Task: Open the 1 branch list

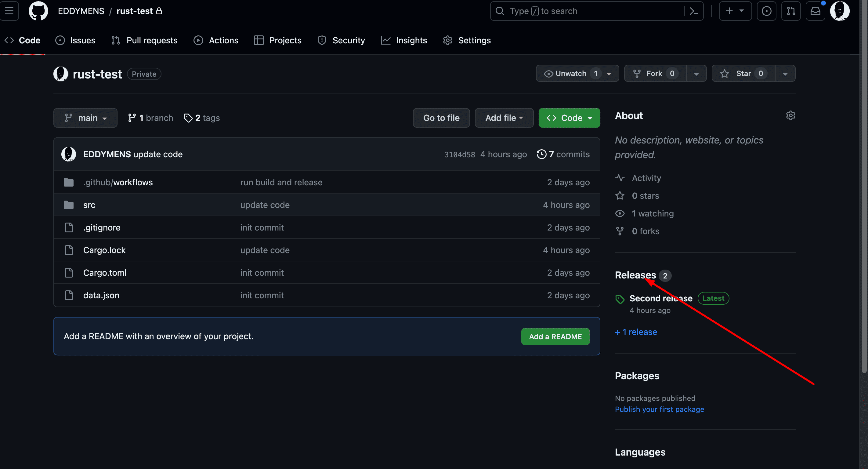Action: tap(150, 118)
